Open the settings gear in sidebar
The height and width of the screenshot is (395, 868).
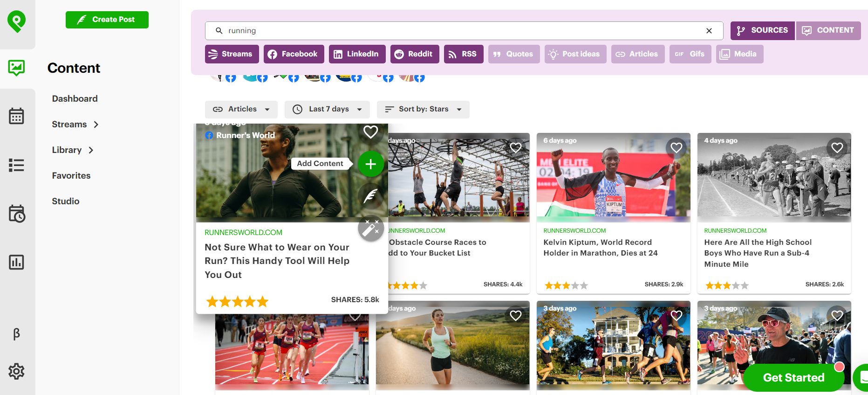pyautogui.click(x=17, y=371)
